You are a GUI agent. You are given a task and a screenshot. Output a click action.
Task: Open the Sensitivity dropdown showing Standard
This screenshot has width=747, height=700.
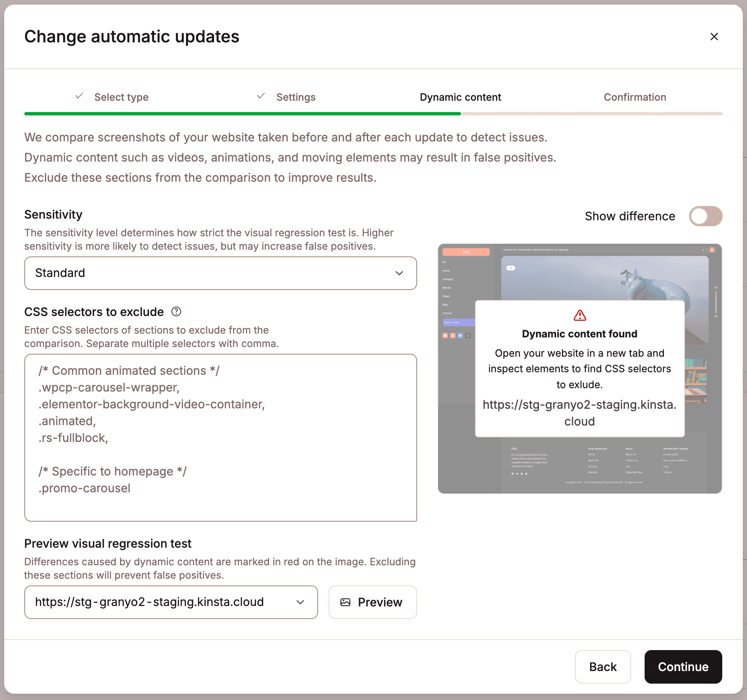(220, 273)
